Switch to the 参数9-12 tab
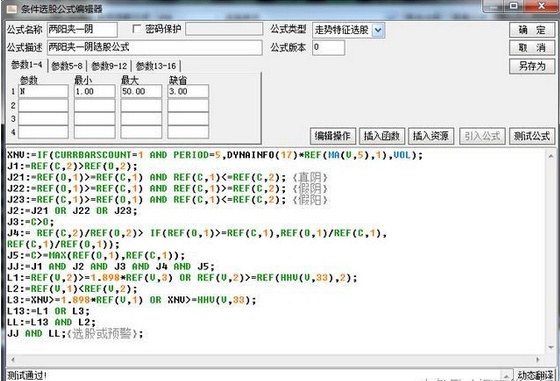 click(109, 66)
